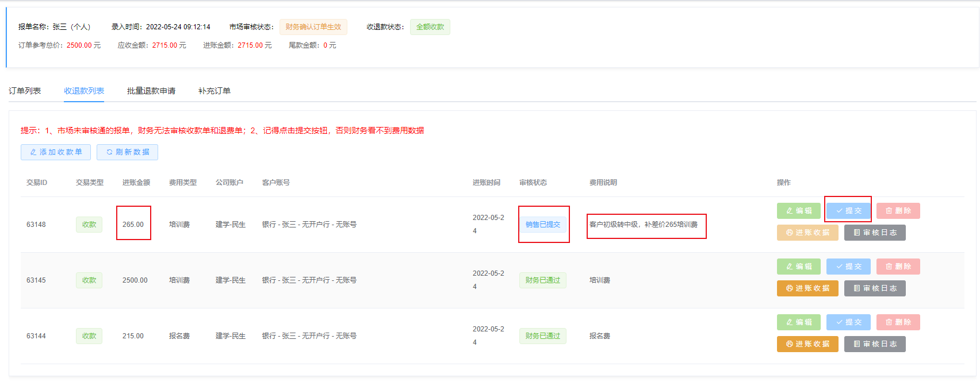Viewport: 980px width, 382px height.
Task: Click 进账收据 for transaction 63148
Action: coord(807,233)
